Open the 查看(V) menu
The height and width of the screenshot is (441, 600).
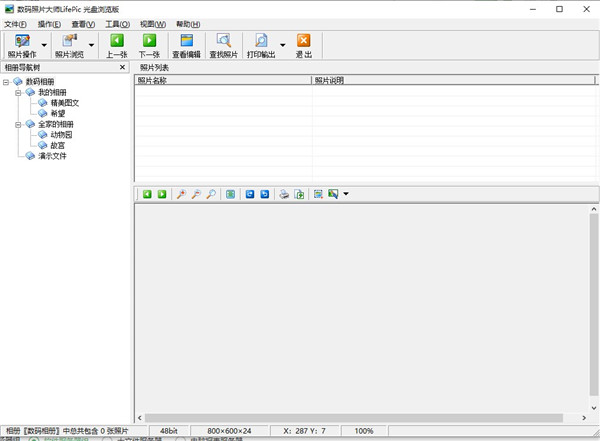tap(83, 24)
